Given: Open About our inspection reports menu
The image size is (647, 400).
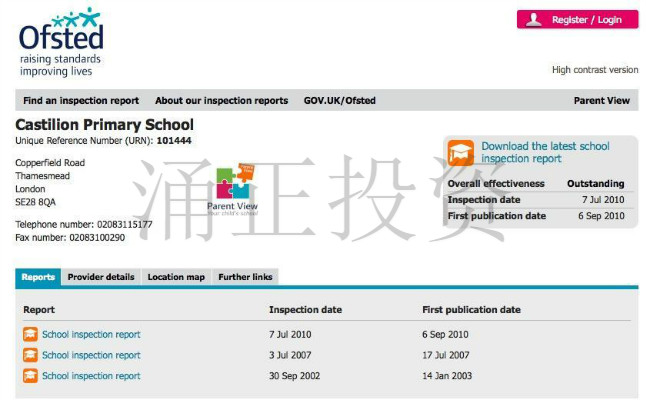Looking at the screenshot, I should point(222,100).
